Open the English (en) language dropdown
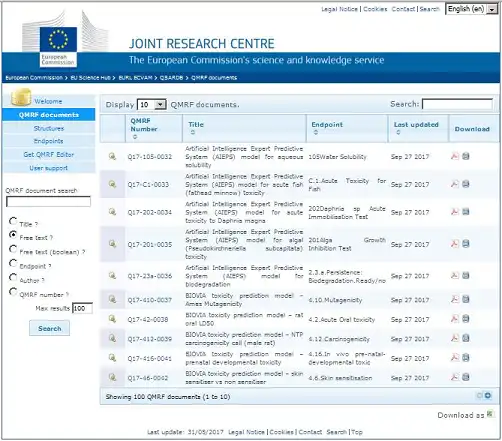The image size is (502, 441). click(471, 9)
